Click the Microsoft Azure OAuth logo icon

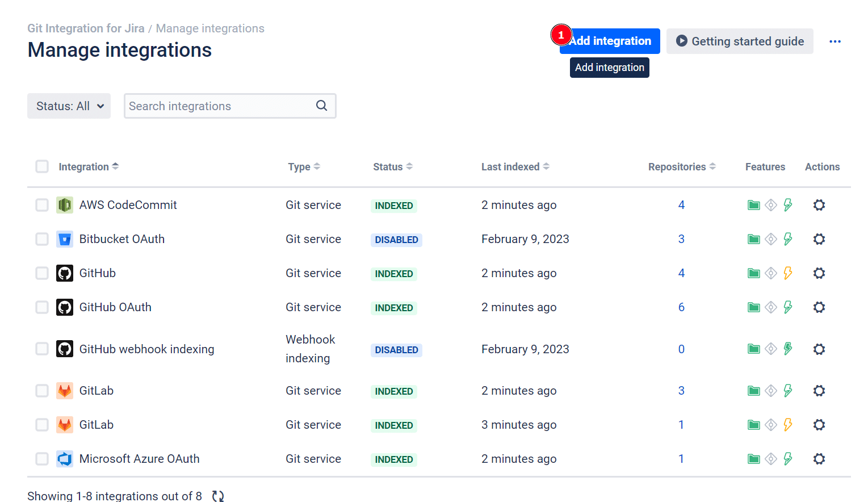(x=65, y=459)
